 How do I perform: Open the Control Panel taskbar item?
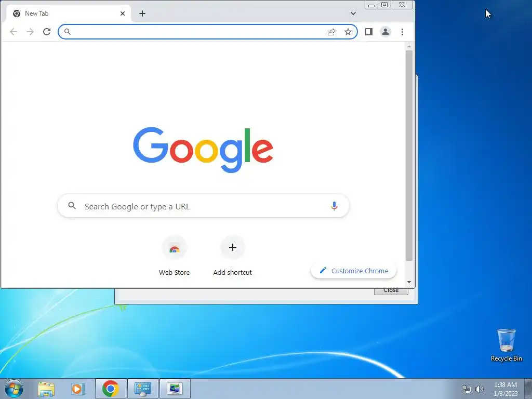pyautogui.click(x=143, y=389)
